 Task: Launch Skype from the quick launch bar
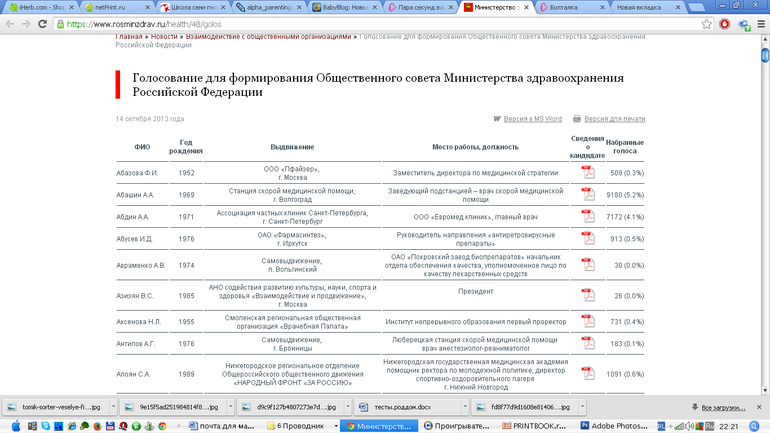tap(45, 426)
